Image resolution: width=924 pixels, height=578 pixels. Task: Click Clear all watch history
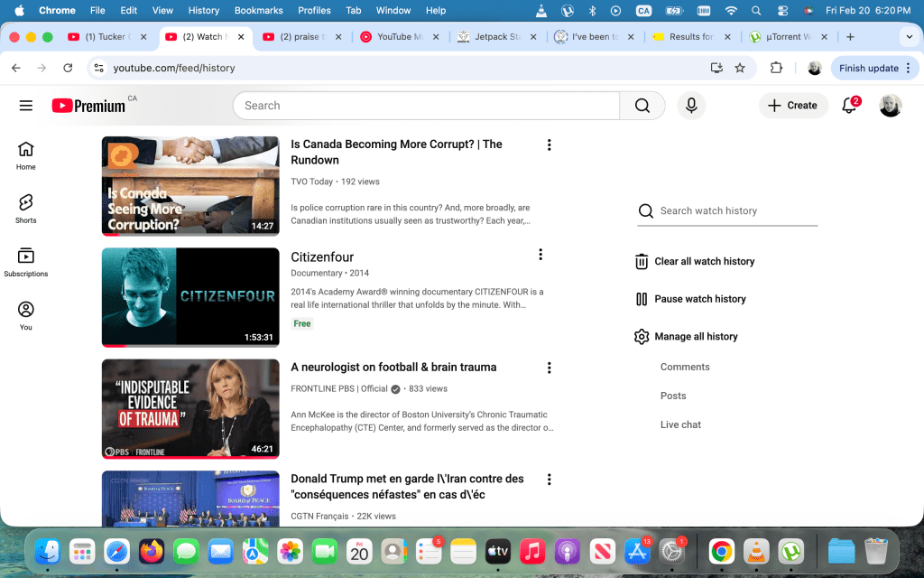click(x=704, y=261)
